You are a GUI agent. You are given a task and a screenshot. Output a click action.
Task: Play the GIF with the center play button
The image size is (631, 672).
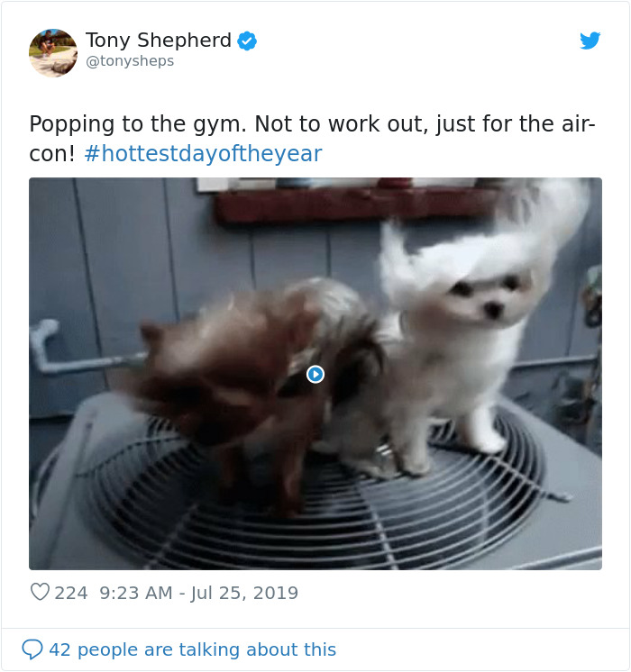click(x=315, y=374)
